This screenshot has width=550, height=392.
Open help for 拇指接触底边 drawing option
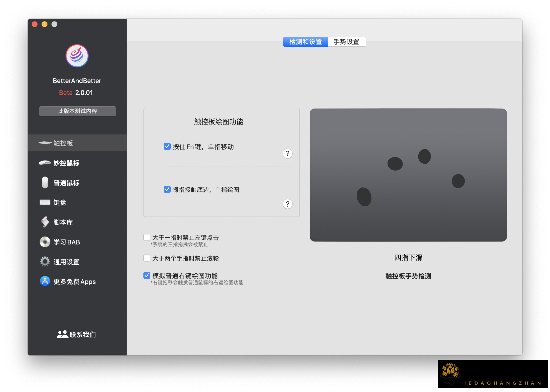click(x=287, y=204)
